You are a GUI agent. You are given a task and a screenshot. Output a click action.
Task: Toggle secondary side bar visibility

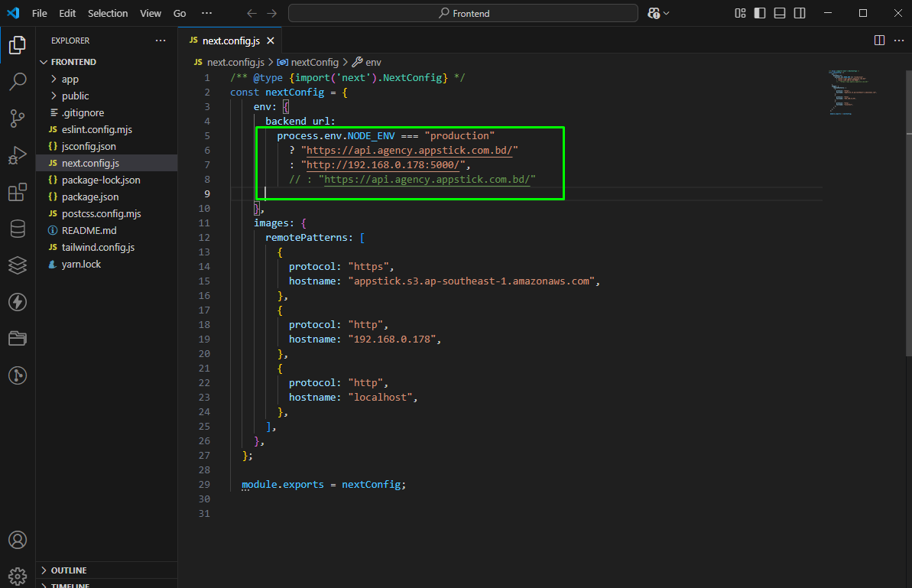coord(800,13)
